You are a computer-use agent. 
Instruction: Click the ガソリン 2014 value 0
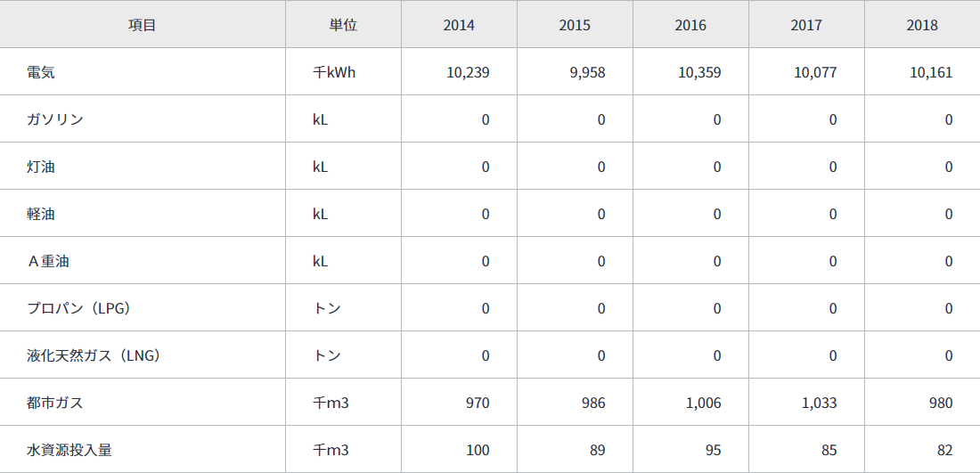[x=486, y=120]
